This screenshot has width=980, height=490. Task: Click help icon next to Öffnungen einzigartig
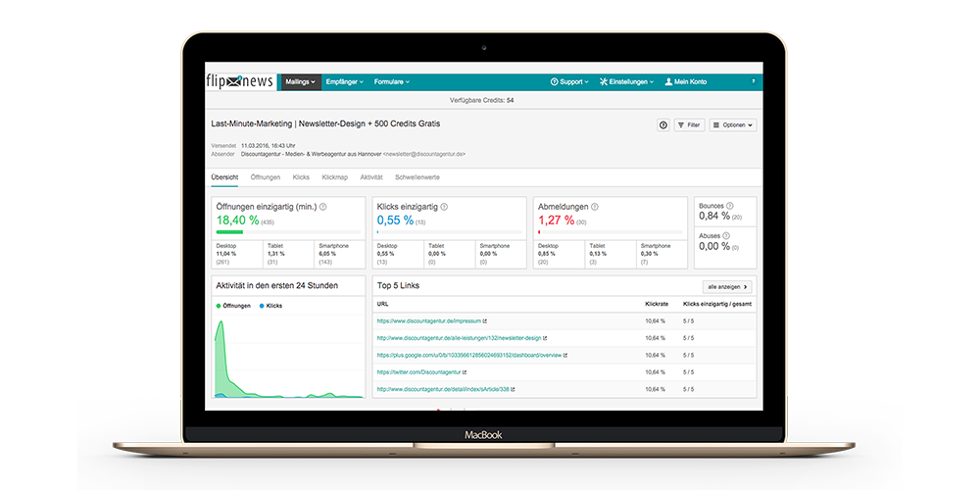323,206
